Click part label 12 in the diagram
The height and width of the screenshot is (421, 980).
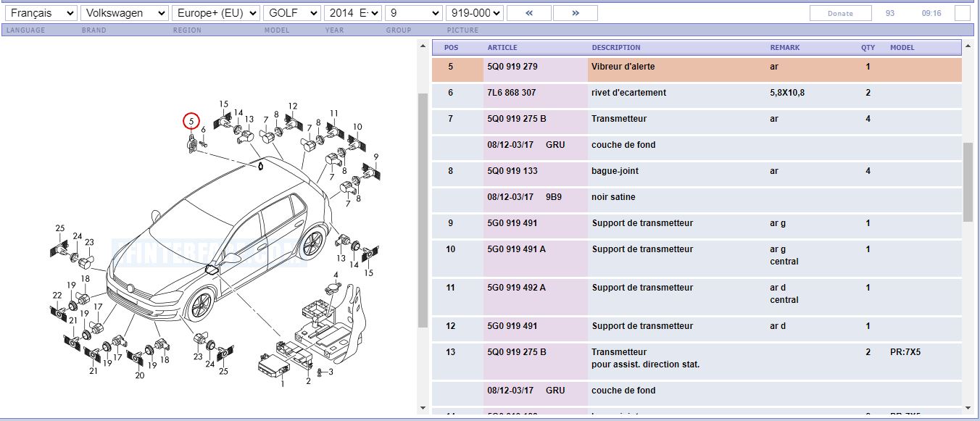293,106
